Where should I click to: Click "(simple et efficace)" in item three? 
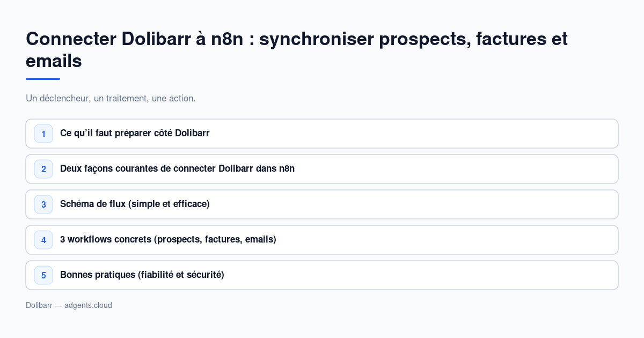pos(169,204)
